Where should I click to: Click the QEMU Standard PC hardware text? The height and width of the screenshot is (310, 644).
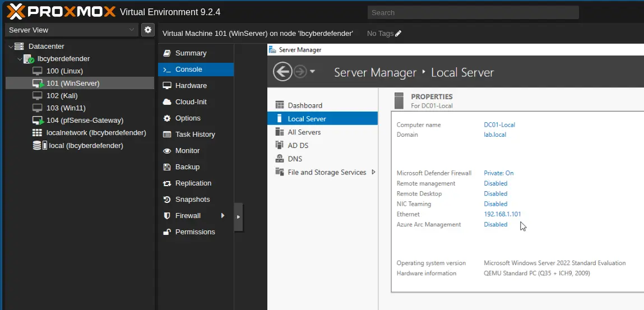point(537,274)
